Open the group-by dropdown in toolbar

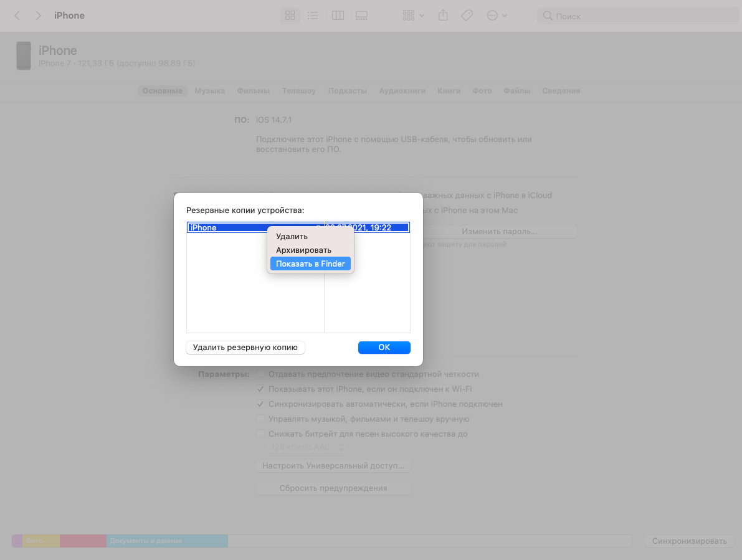click(413, 16)
